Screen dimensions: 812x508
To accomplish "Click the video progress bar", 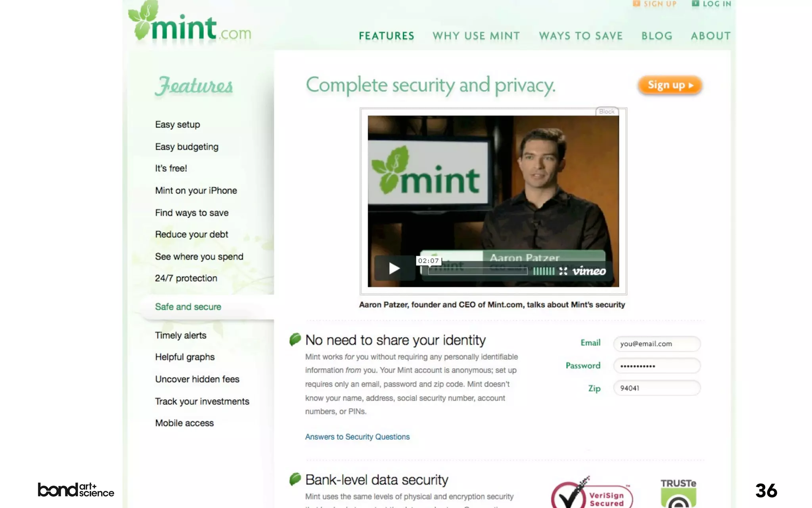I will pyautogui.click(x=478, y=271).
